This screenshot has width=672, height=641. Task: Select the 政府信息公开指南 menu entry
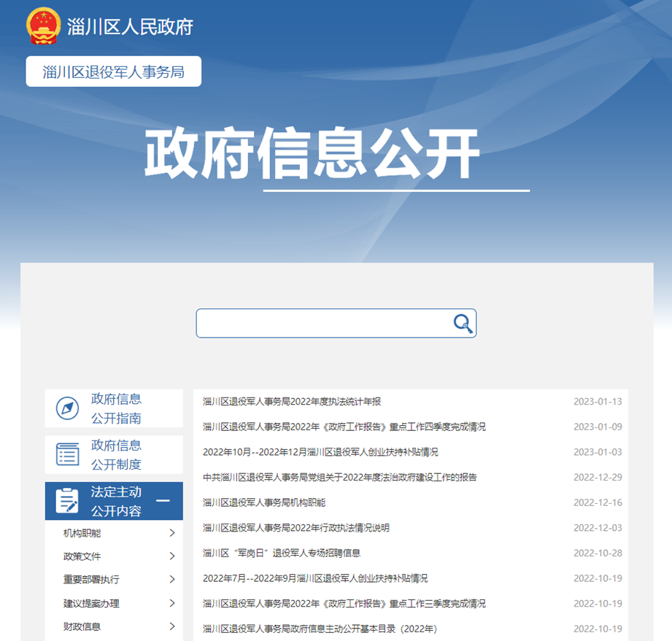[x=116, y=408]
